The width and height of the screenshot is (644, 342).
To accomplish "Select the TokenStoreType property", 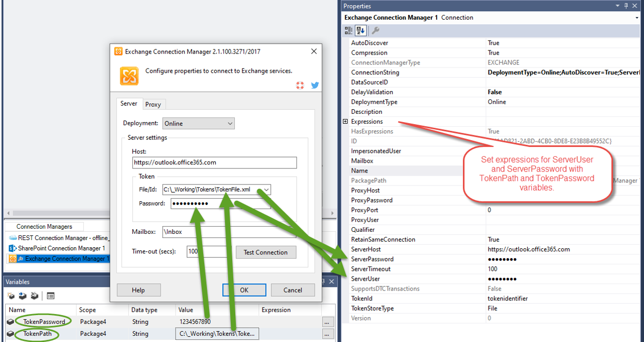I will pyautogui.click(x=372, y=309).
